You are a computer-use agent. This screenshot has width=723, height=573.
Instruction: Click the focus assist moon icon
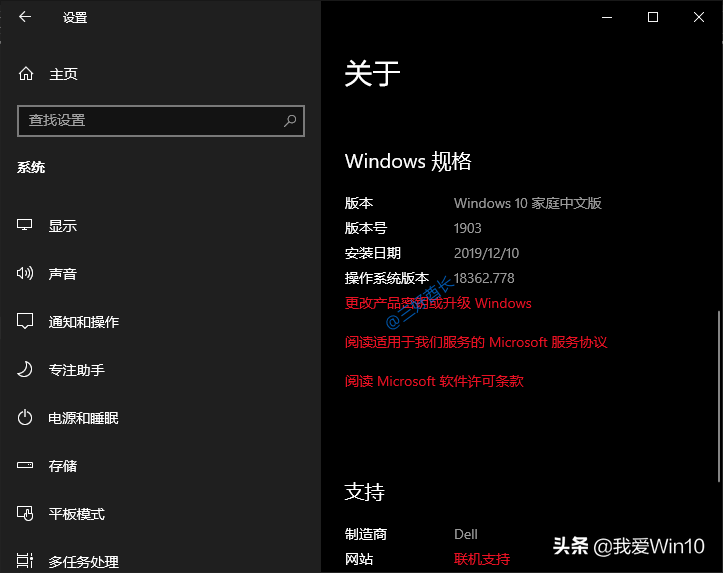(x=25, y=369)
